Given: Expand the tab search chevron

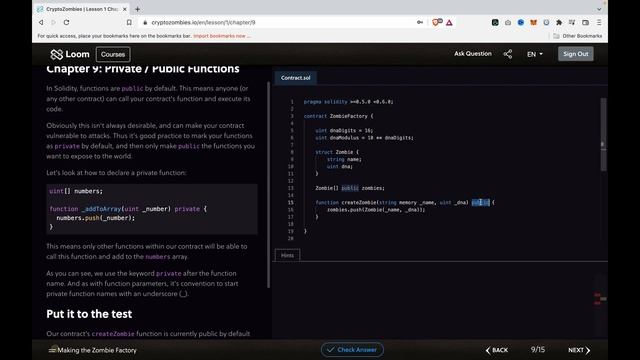Looking at the screenshot, I should (599, 9).
